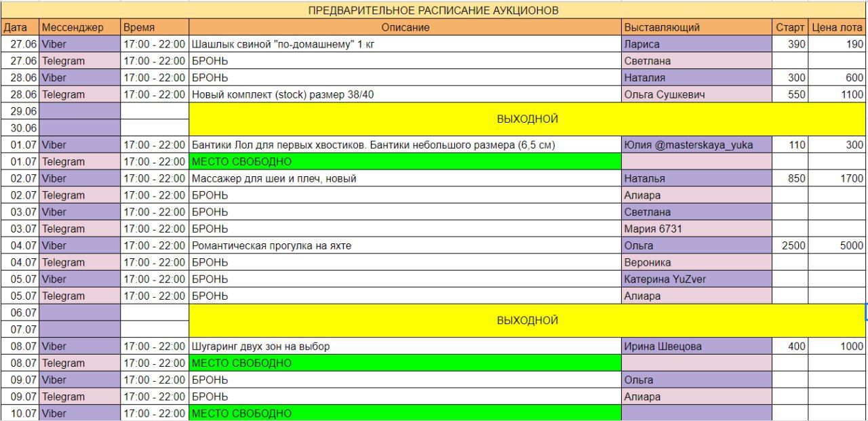This screenshot has height=421, width=868.
Task: Click the exhibitor cell "Светлана" in the 27.06 row
Action: pos(697,61)
